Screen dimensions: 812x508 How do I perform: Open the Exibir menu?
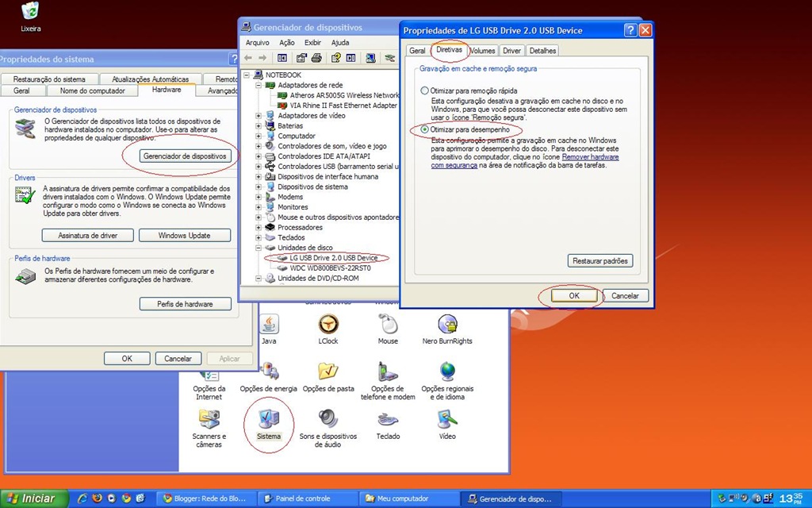(x=312, y=43)
